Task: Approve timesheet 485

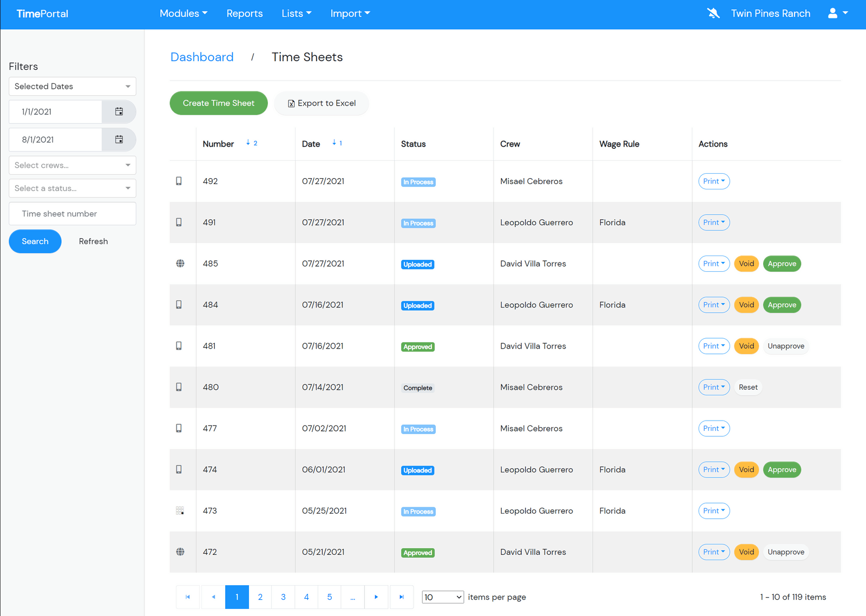Action: point(782,264)
